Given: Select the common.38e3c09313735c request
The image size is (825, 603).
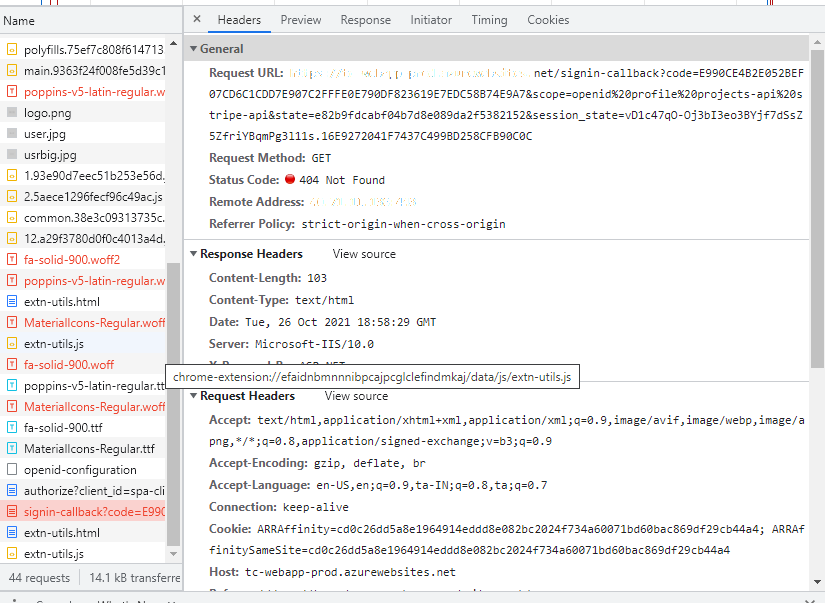Looking at the screenshot, I should coord(83,218).
